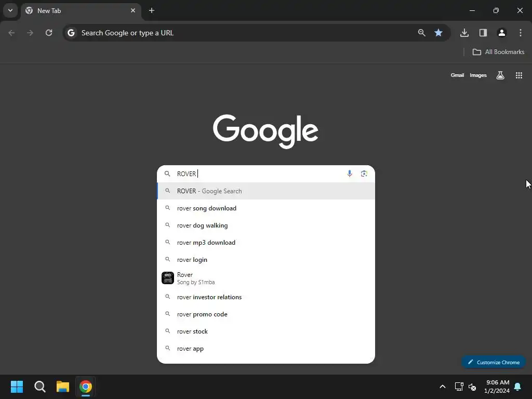Open the Chrome side panel
Screen dimensions: 532x399
[483, 33]
